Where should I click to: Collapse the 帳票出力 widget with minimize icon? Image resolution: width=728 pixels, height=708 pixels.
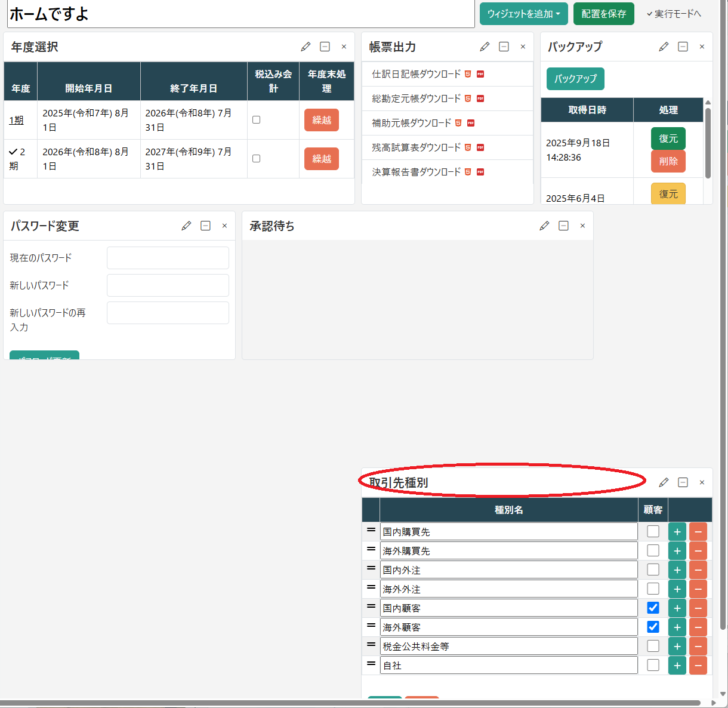[504, 47]
